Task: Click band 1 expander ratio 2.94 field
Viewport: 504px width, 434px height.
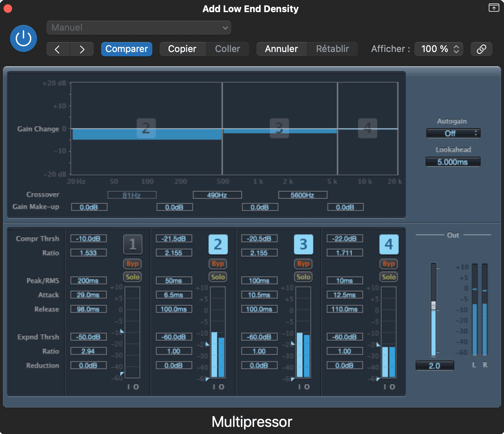Action: click(88, 351)
